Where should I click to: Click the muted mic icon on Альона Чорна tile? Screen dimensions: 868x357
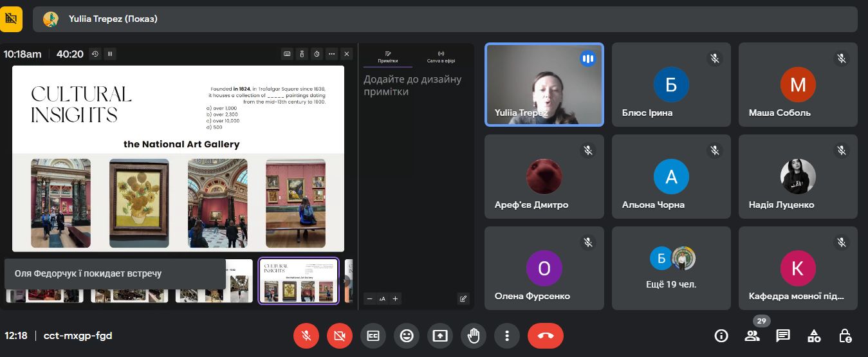pos(714,151)
